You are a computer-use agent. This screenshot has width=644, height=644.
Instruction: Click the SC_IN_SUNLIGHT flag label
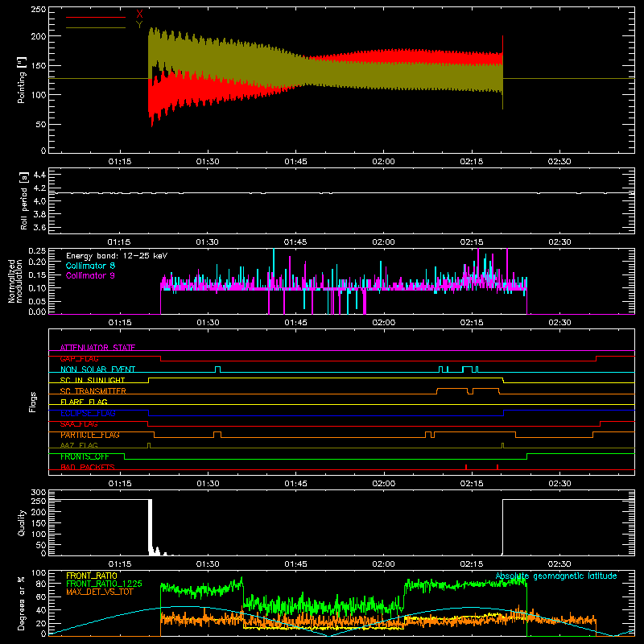(x=93, y=380)
